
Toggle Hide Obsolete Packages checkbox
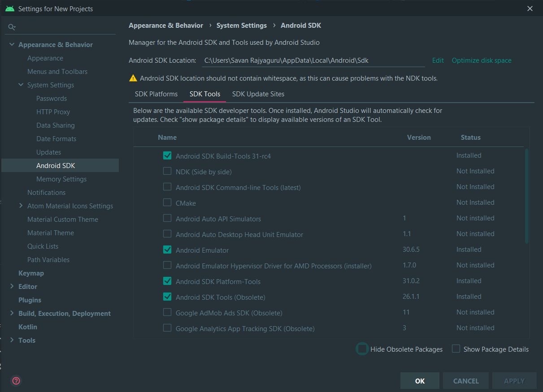pyautogui.click(x=362, y=349)
